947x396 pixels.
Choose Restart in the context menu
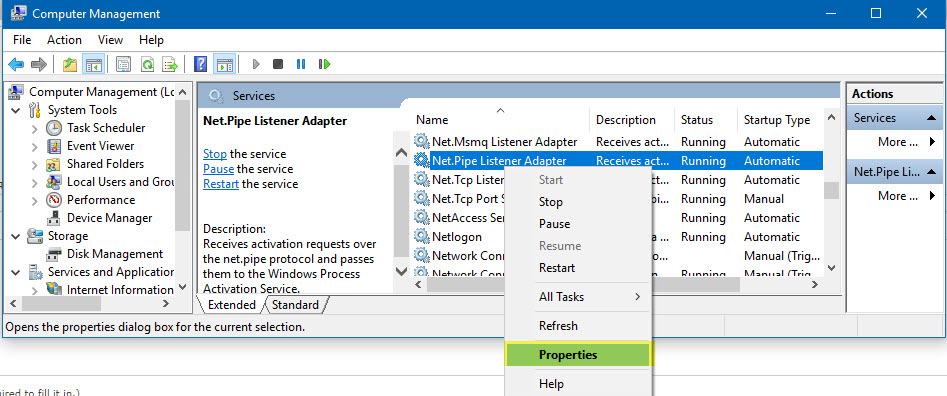click(x=579, y=268)
